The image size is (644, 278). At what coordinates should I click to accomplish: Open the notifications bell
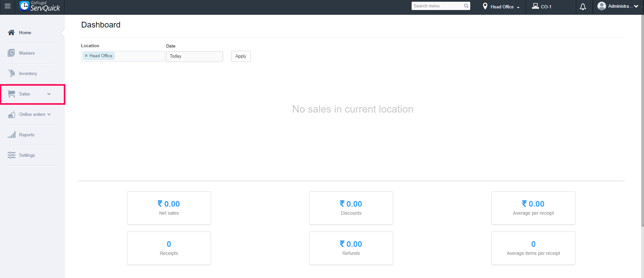tap(583, 7)
